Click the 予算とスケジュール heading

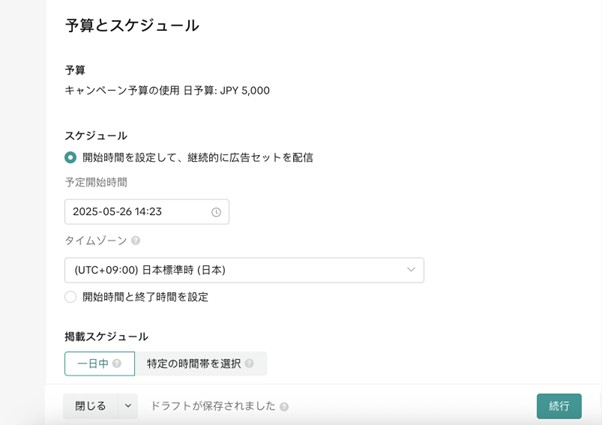(x=132, y=26)
